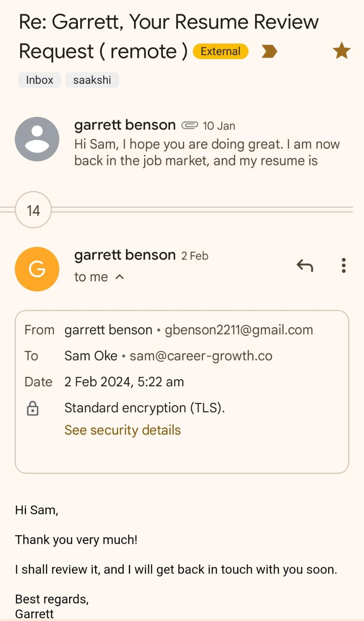Expand the 14 hidden messages
This screenshot has height=621, width=364.
[33, 210]
